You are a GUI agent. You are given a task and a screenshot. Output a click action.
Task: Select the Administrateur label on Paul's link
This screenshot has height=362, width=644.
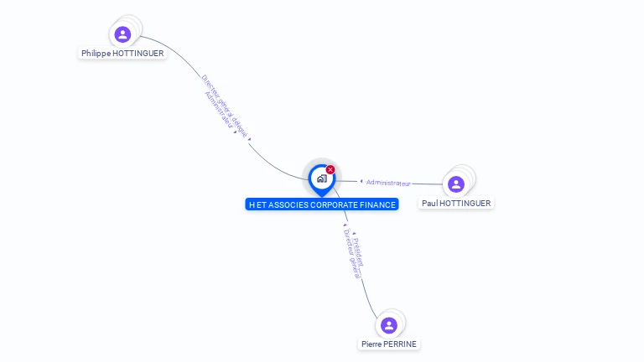coord(388,183)
